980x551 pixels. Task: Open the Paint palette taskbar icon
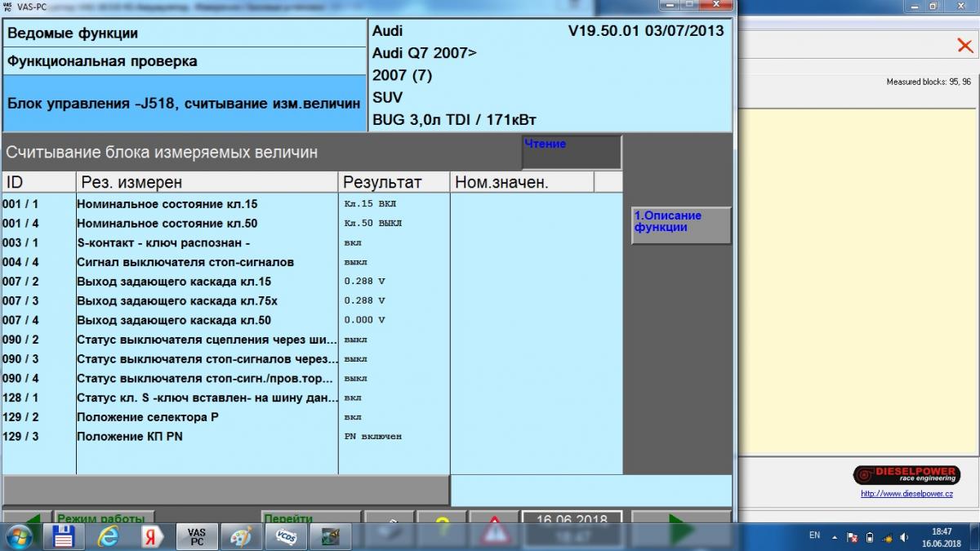(241, 536)
